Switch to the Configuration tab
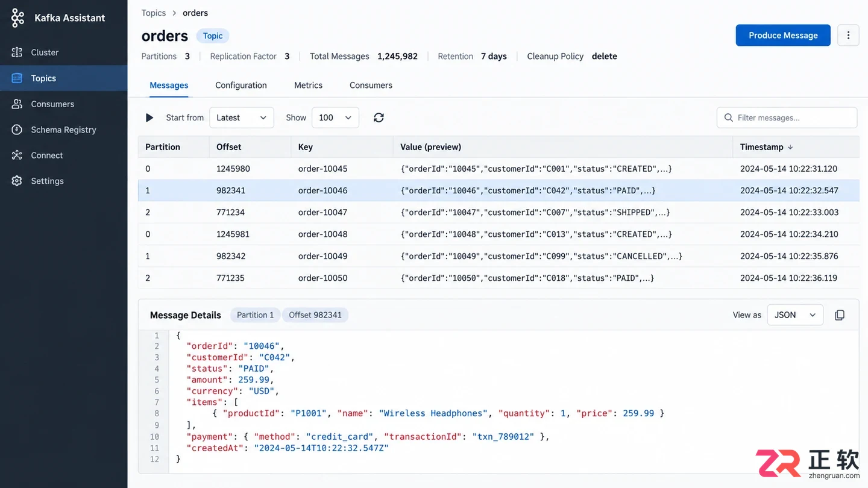This screenshot has height=488, width=868. (x=241, y=86)
